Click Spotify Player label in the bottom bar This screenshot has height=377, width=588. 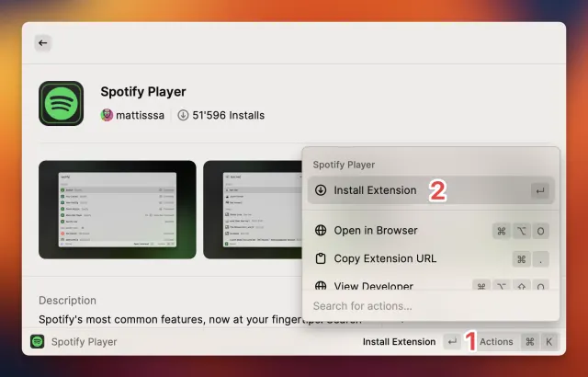[x=84, y=342]
